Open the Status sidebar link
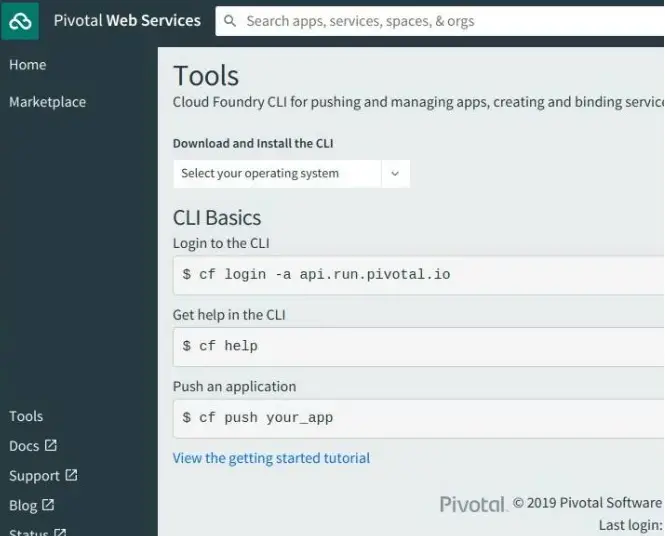 tap(29, 532)
